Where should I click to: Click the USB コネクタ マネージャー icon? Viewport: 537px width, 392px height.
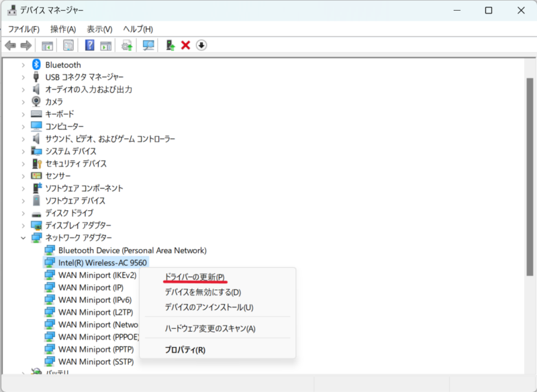coord(36,77)
